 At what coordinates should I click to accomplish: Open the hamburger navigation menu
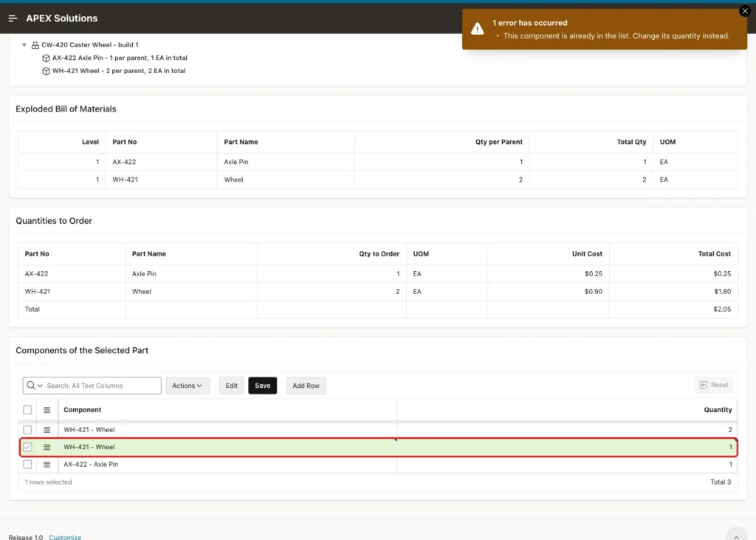pyautogui.click(x=13, y=18)
